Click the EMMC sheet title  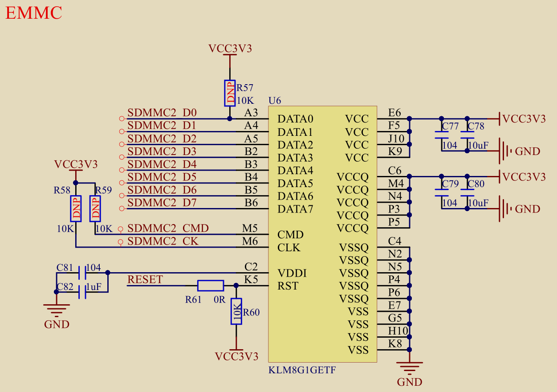coord(34,13)
